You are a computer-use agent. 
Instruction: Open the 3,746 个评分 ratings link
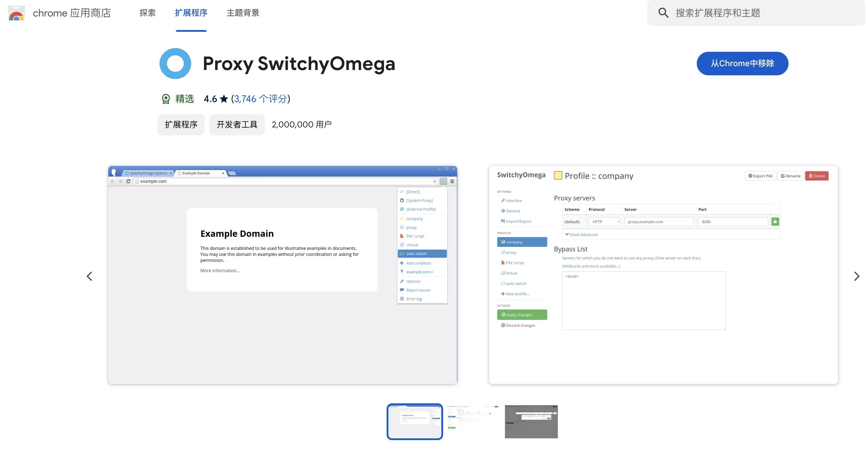click(x=260, y=99)
